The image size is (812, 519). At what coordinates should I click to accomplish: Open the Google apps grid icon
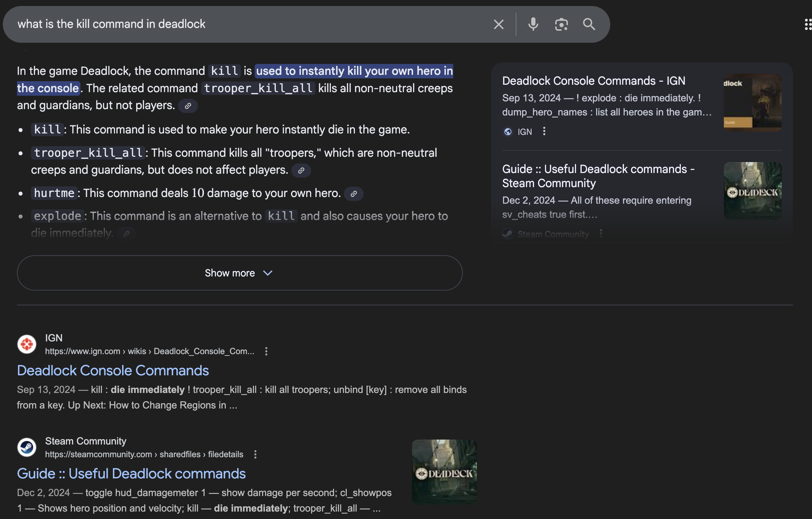click(808, 24)
